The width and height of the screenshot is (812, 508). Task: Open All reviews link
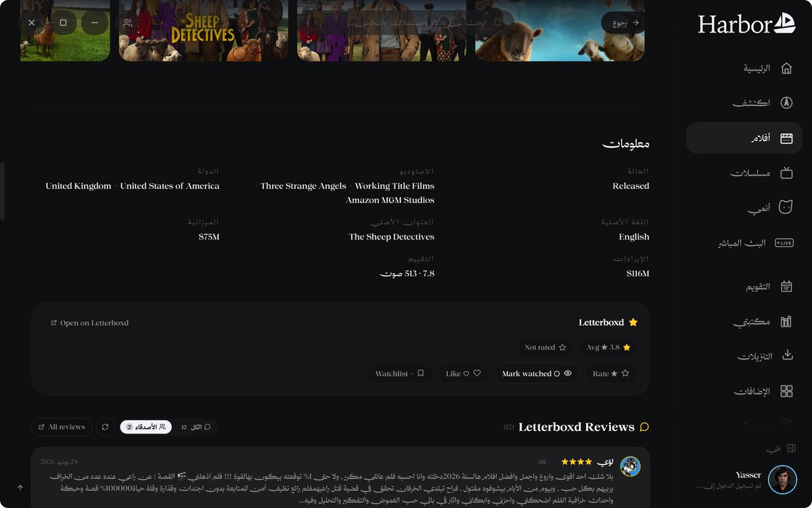coord(62,427)
